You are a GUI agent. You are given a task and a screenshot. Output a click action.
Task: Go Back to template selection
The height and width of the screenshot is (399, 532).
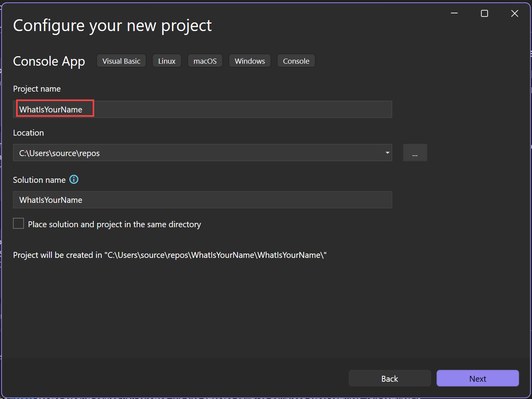[x=389, y=378]
